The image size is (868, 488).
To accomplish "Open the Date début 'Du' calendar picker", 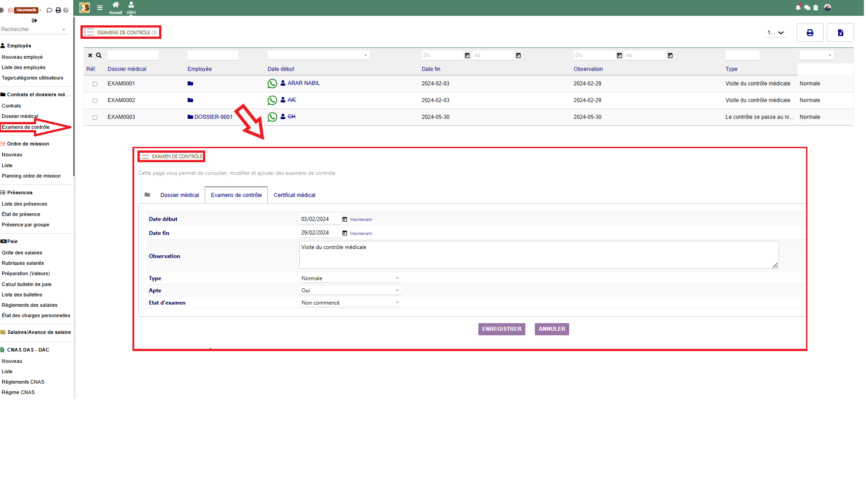I will coord(467,55).
